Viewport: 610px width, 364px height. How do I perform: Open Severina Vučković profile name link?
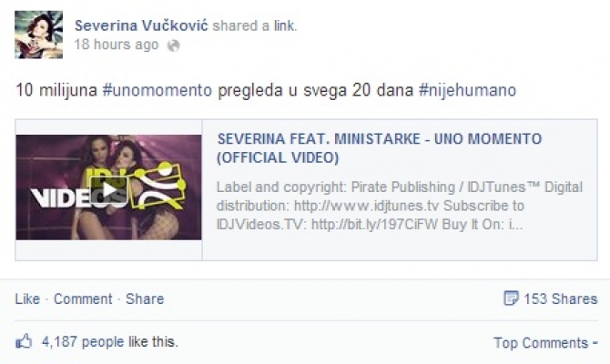coord(142,25)
